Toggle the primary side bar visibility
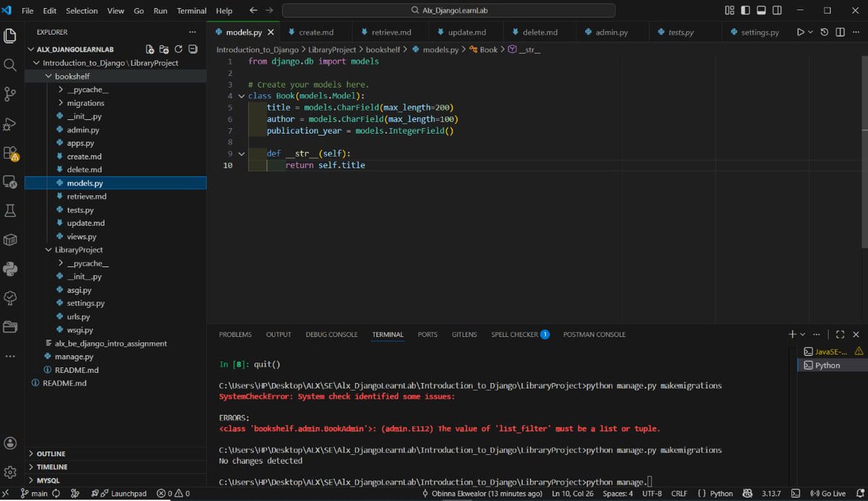Screen dimensions: 868x501 (x=745, y=11)
